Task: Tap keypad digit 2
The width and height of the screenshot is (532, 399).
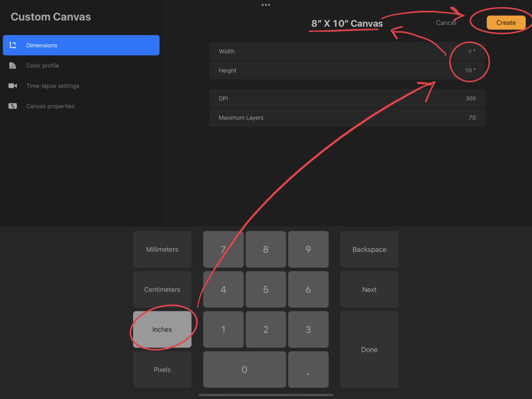Action: tap(265, 329)
